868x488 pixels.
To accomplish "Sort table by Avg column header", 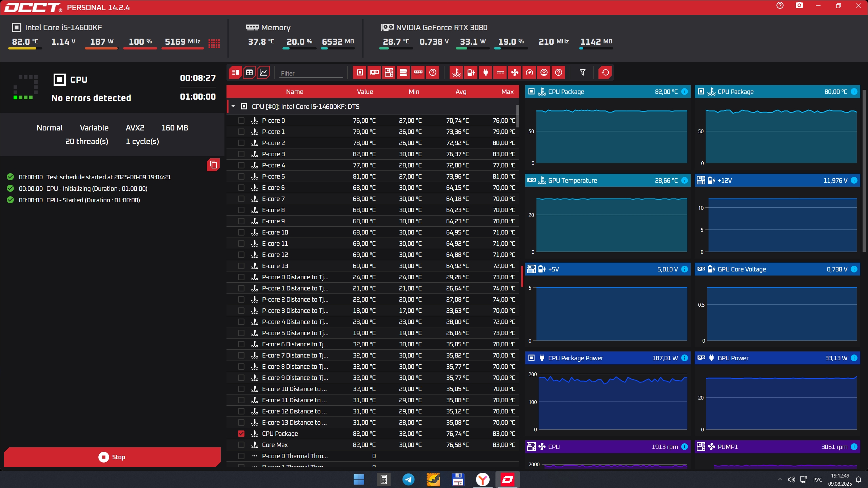I will tap(461, 91).
